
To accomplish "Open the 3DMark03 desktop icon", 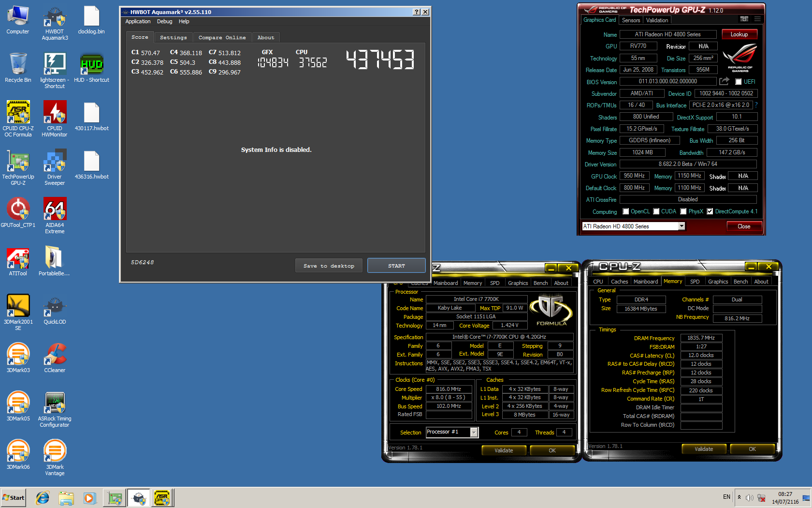I will (x=18, y=358).
